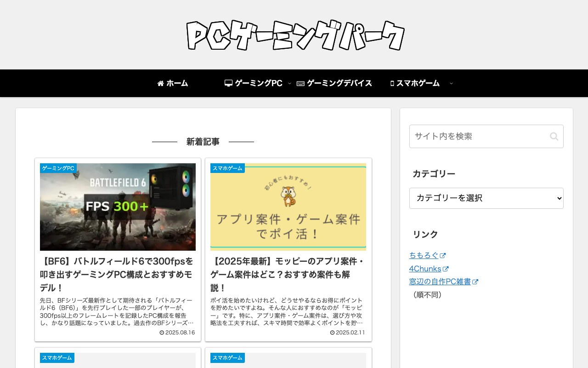Click the monitor icon beside ゲーミングPC
Image resolution: width=588 pixels, height=368 pixels.
pyautogui.click(x=228, y=83)
